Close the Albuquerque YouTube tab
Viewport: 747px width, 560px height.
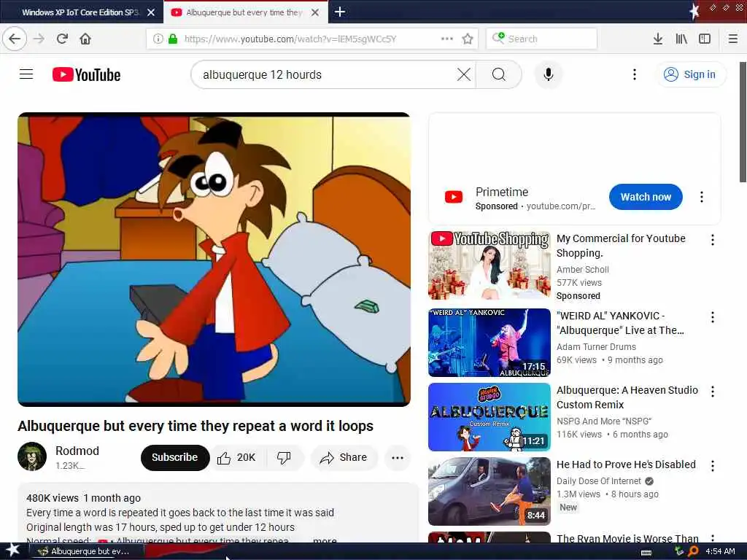[x=315, y=12]
